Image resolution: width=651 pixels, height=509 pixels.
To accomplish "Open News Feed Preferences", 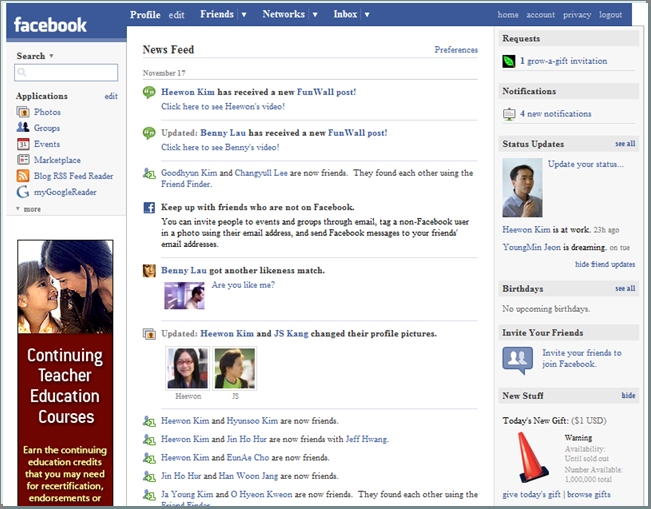I will coord(456,50).
